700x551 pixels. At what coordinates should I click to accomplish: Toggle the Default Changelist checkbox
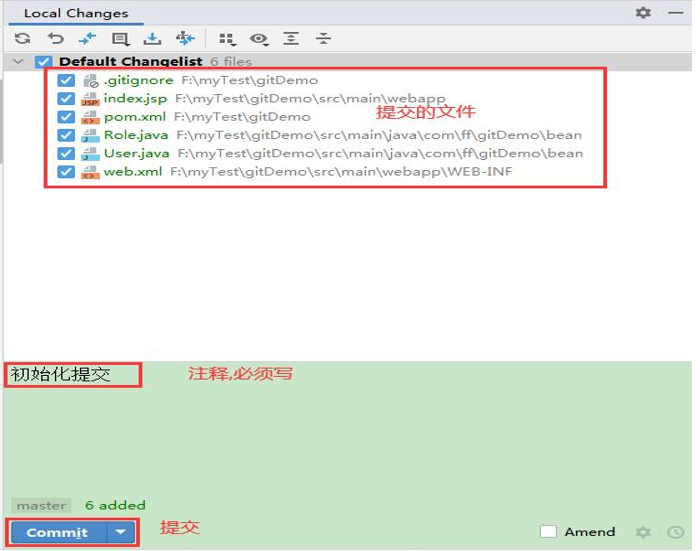pyautogui.click(x=43, y=62)
